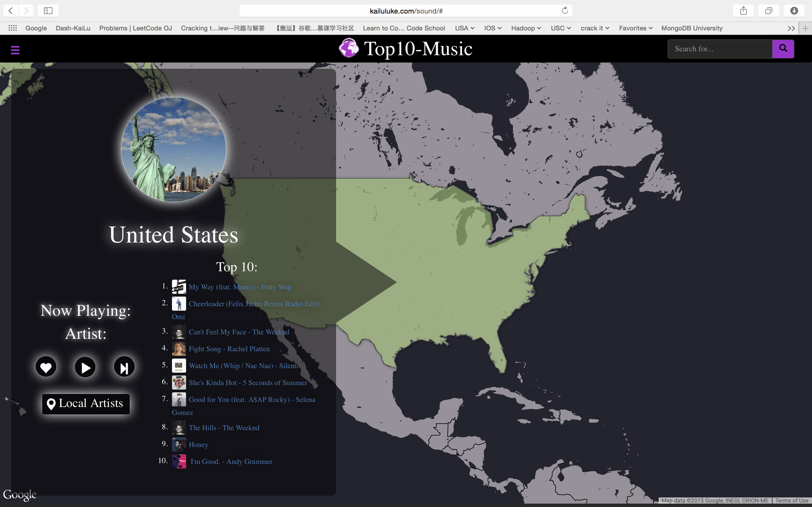Click the Top10-Music globe logo

[x=348, y=48]
